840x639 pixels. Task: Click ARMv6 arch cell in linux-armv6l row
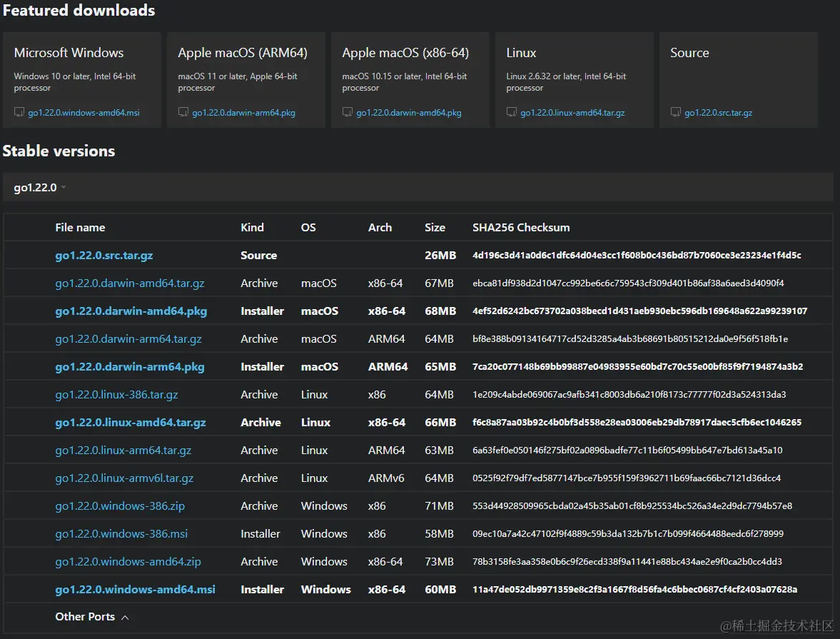click(386, 478)
